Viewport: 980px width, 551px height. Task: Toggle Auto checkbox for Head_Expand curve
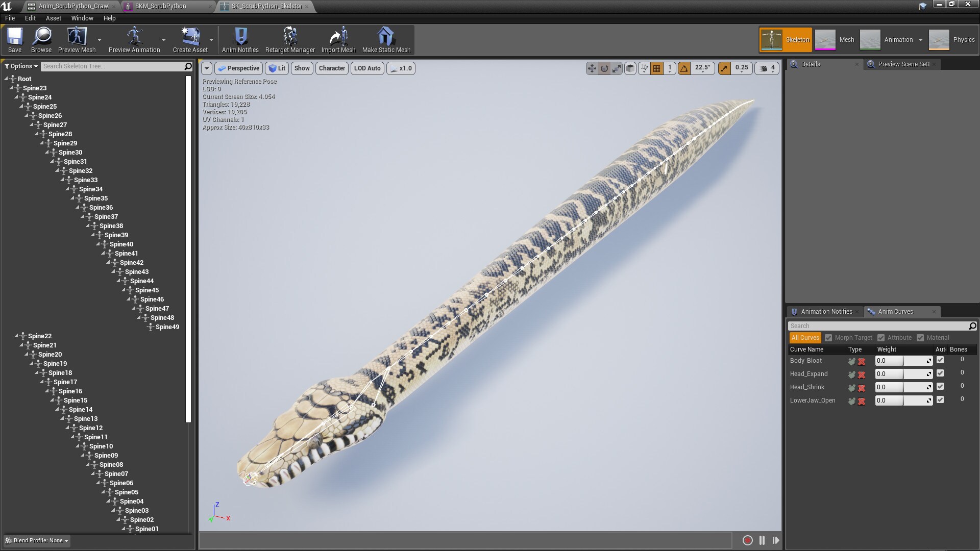[941, 373]
